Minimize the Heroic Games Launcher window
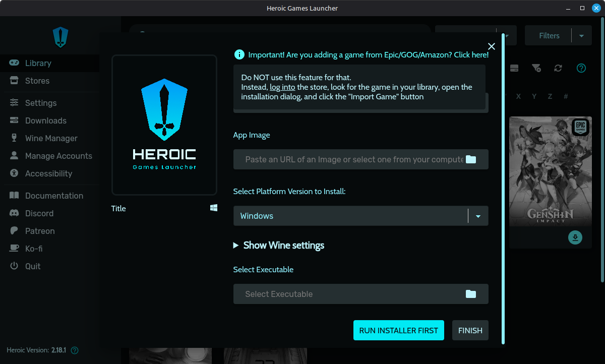Screen dimensions: 605x364 pos(569,8)
